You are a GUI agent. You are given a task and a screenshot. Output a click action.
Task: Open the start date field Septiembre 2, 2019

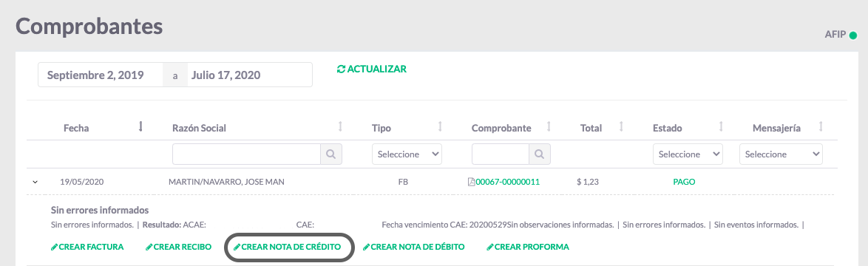tap(101, 75)
